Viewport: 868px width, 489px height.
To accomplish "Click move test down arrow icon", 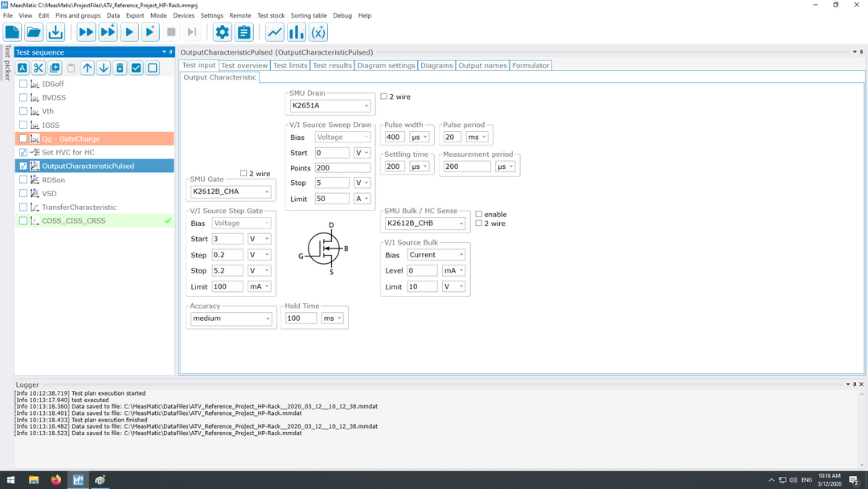I will (104, 68).
